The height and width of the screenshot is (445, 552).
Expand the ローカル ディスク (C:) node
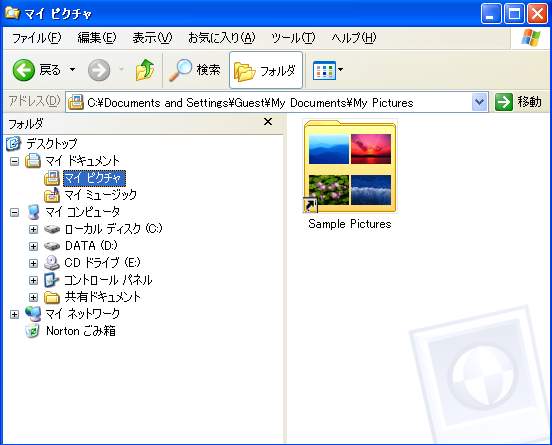[33, 230]
